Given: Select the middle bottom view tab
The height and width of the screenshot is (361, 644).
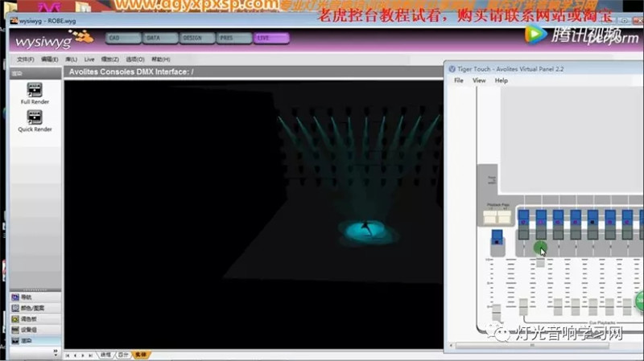Looking at the screenshot, I should [123, 355].
